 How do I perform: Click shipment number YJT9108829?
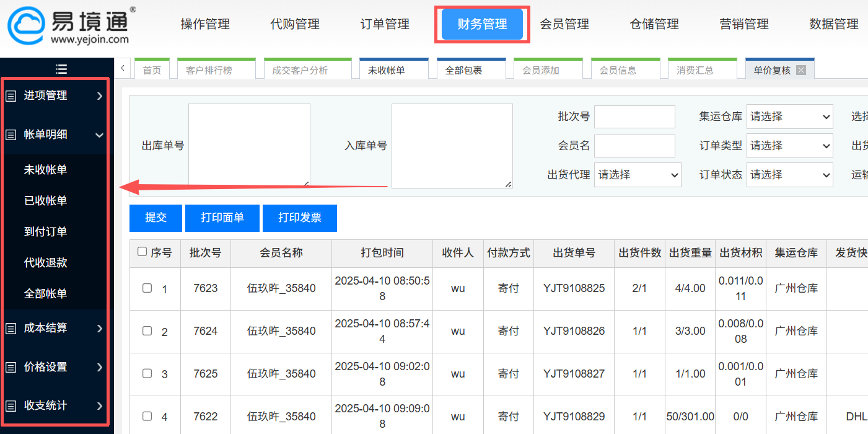coord(574,417)
